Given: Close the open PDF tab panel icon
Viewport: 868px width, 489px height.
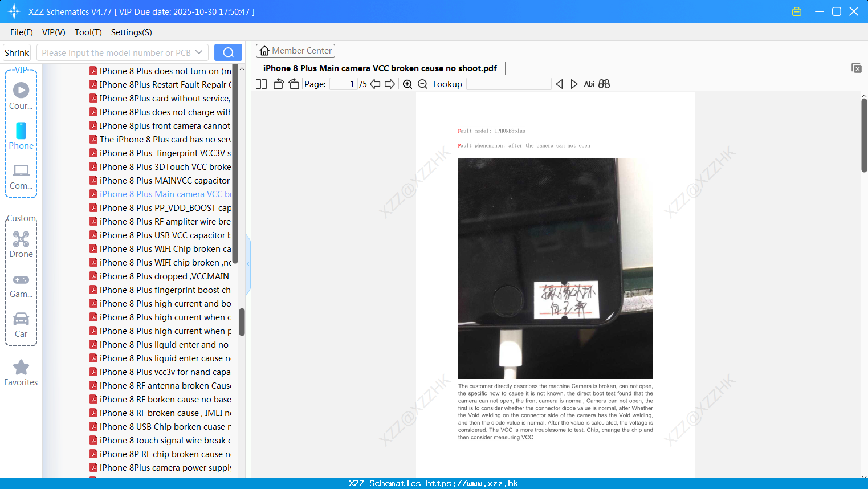Looking at the screenshot, I should (x=857, y=68).
